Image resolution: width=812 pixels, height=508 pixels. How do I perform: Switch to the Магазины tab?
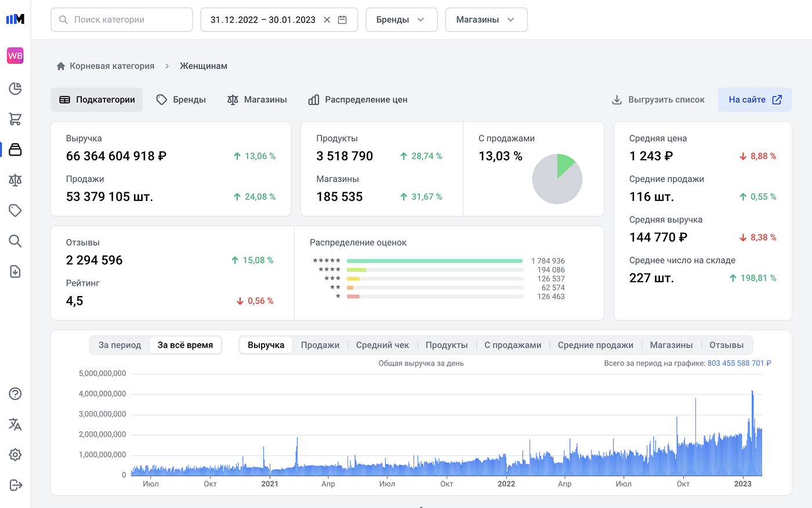(257, 100)
